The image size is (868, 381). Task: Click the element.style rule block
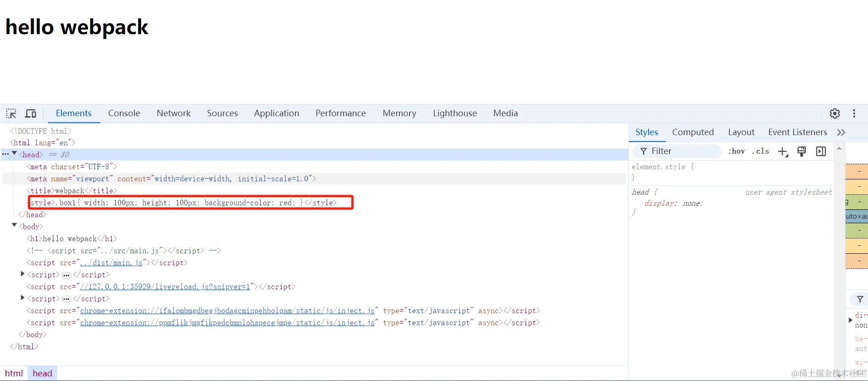point(731,172)
